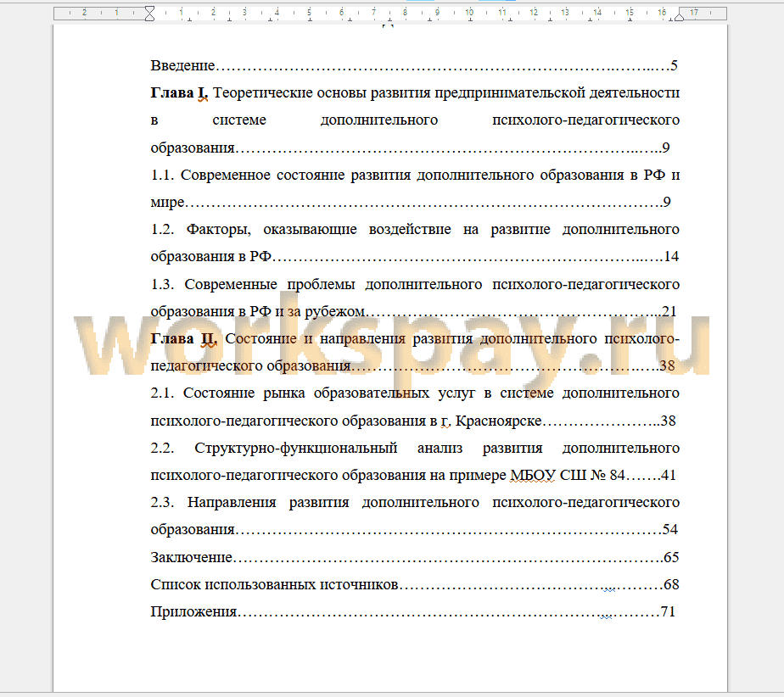Click the word "Приложения"

click(x=194, y=612)
